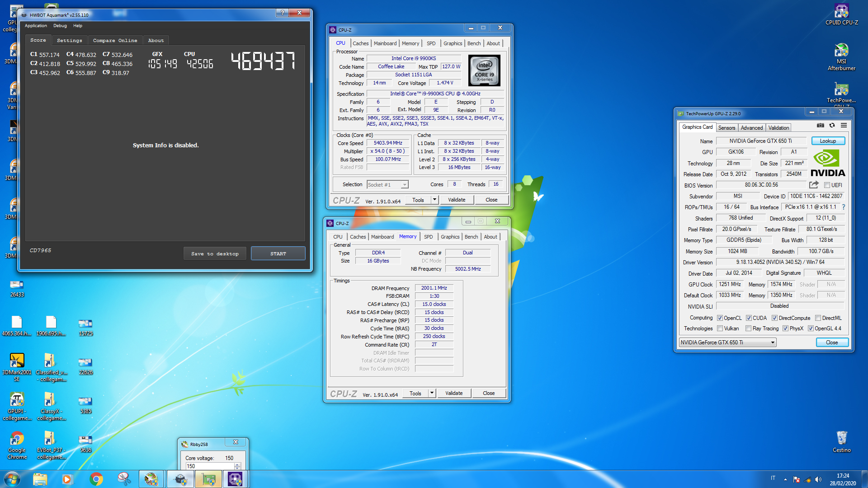This screenshot has width=868, height=488.
Task: Click the Windows Start orb
Action: point(12,479)
